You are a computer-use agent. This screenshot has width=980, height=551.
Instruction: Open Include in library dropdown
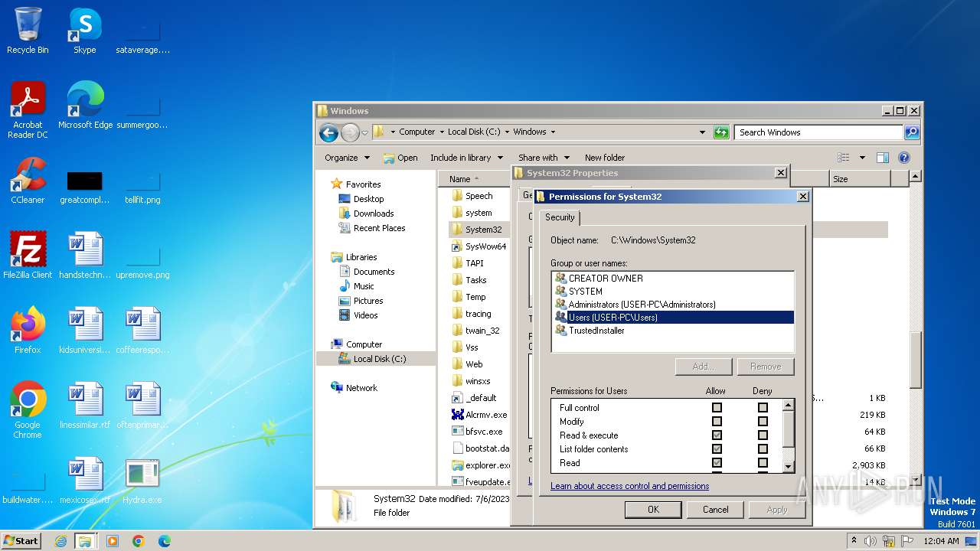pos(465,158)
